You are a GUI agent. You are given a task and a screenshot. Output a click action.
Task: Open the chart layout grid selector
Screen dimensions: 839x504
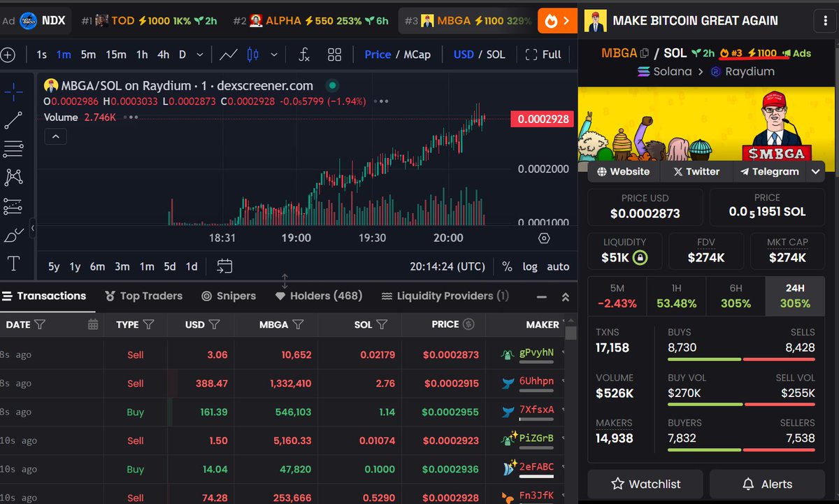(335, 55)
